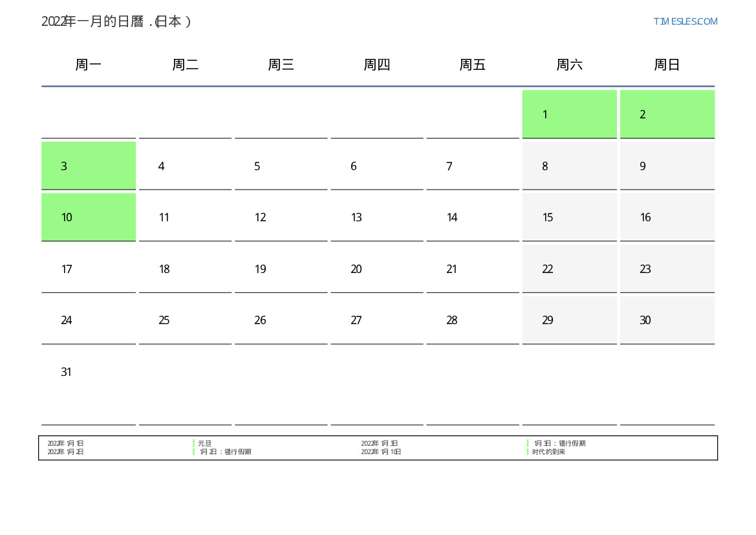The image size is (756, 535).
Task: Click the 周三 weekday header
Action: 281,65
